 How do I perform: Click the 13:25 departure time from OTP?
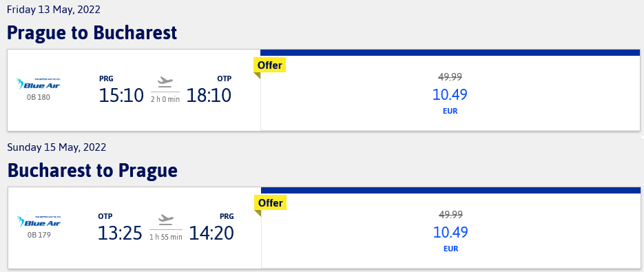coord(120,233)
